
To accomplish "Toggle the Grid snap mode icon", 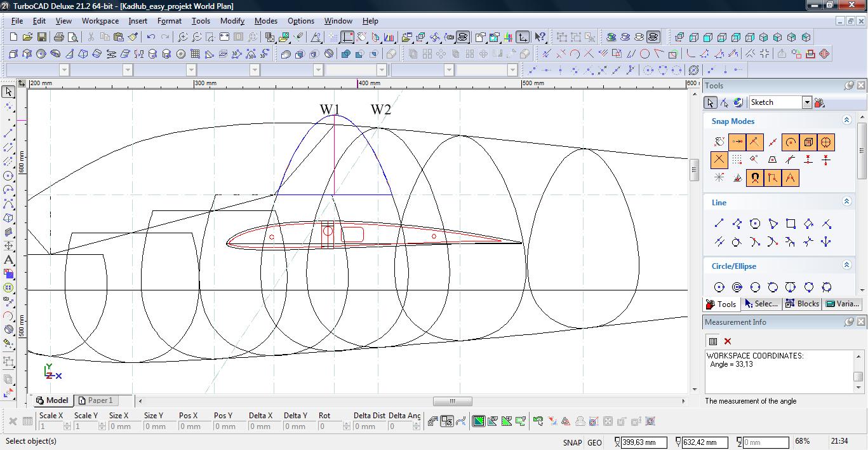I will (x=737, y=160).
